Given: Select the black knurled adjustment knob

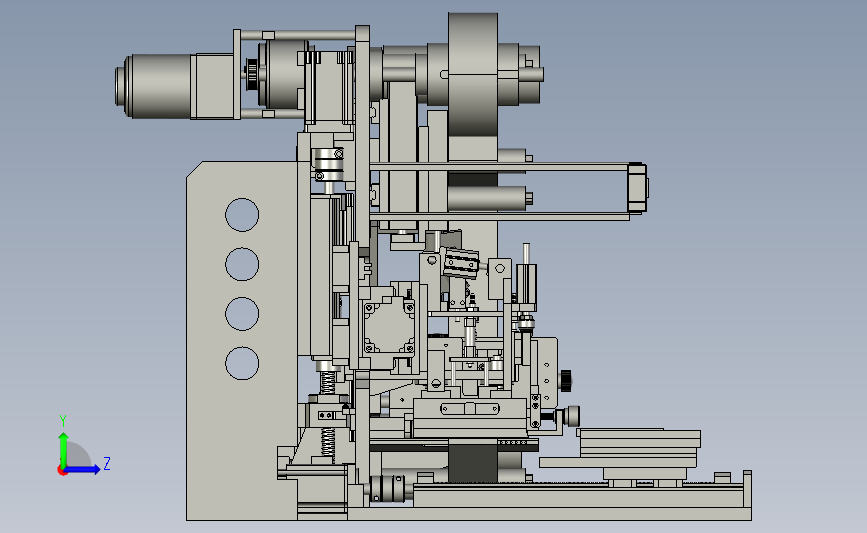Looking at the screenshot, I should click(x=566, y=380).
